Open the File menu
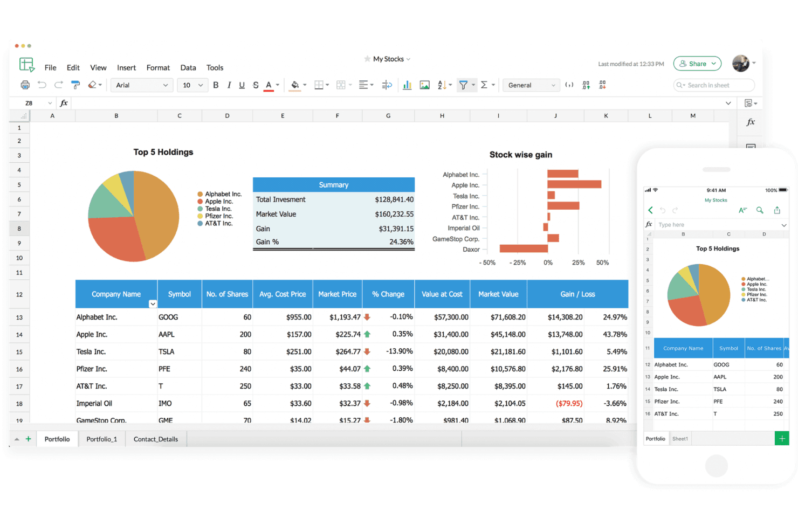This screenshot has width=798, height=532. coord(51,67)
